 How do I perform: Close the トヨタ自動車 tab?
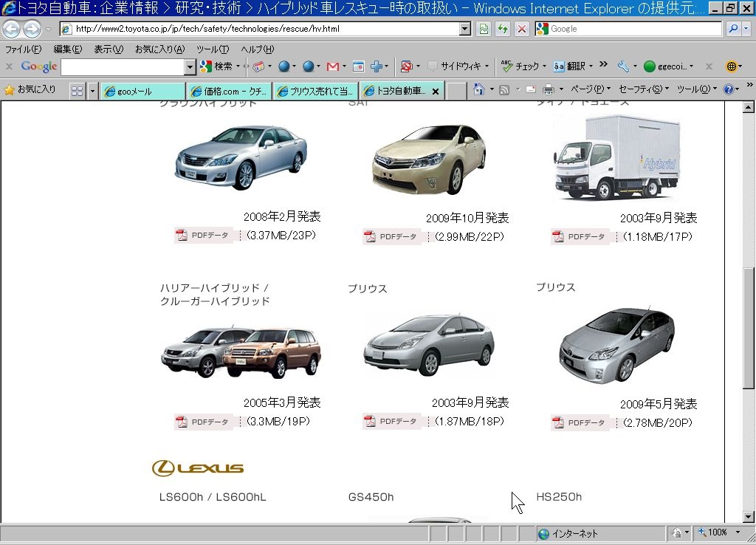pyautogui.click(x=436, y=91)
